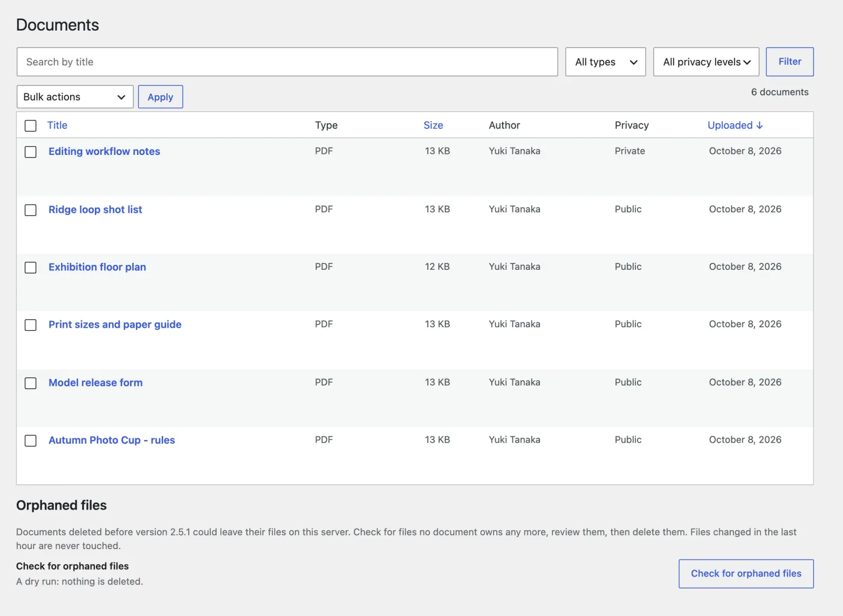Click the Documents page heading
The image size is (843, 616).
(x=57, y=25)
